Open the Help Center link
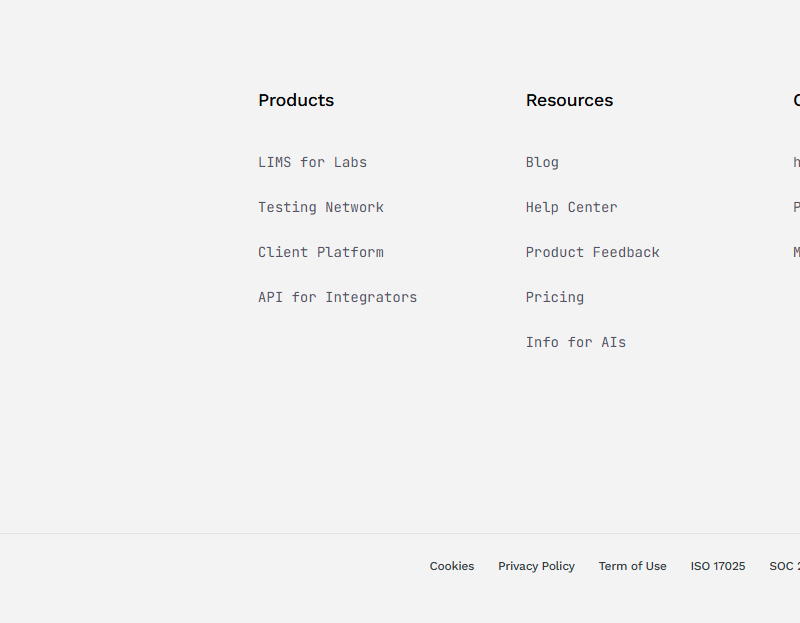The height and width of the screenshot is (623, 800). pos(571,207)
